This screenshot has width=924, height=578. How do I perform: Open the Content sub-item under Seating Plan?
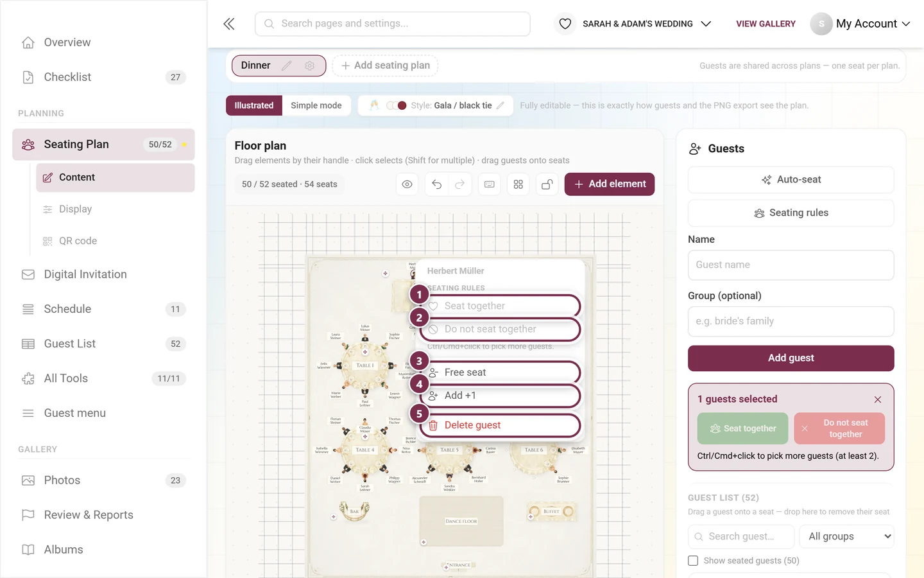pos(116,177)
